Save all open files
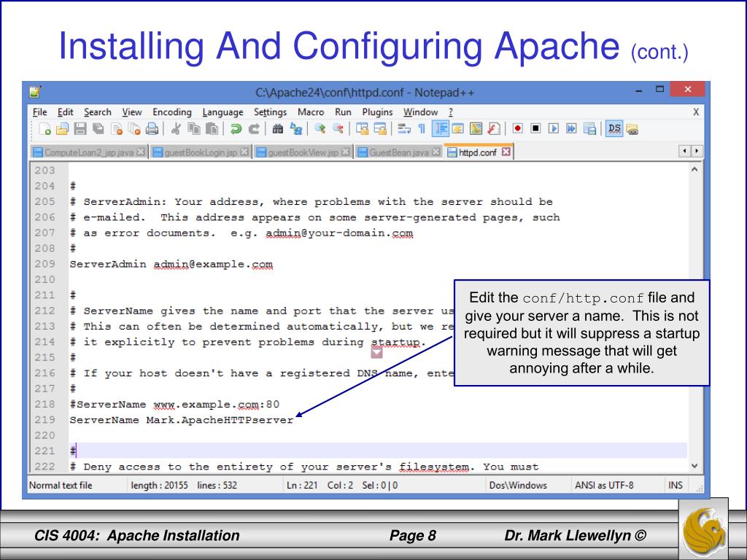This screenshot has height=560, width=747. [98, 128]
